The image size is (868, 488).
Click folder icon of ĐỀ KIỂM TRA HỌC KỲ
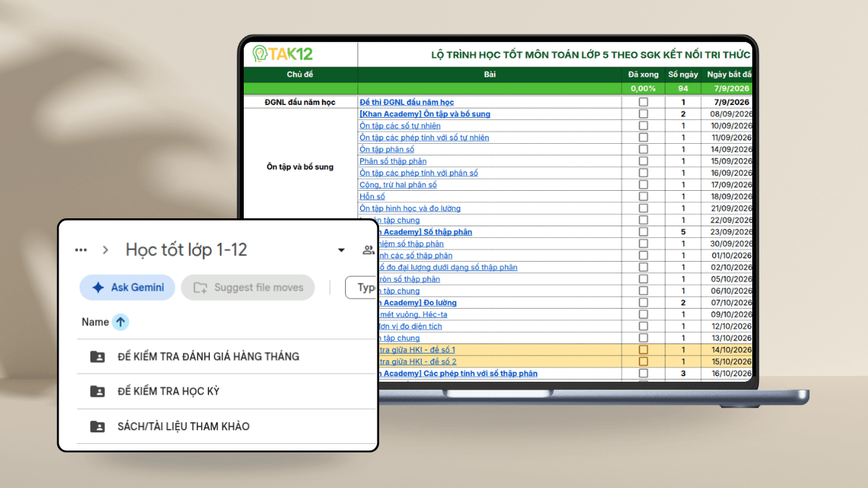[x=97, y=391]
